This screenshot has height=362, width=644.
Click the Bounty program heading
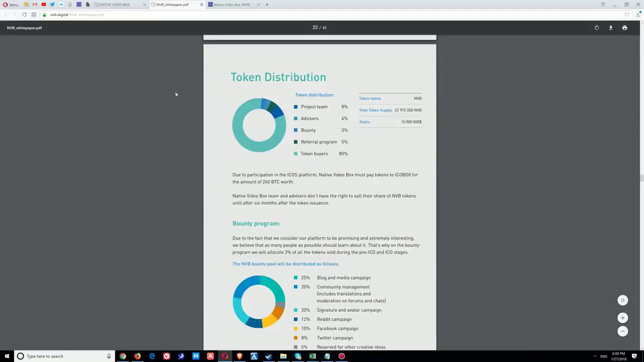tap(257, 223)
